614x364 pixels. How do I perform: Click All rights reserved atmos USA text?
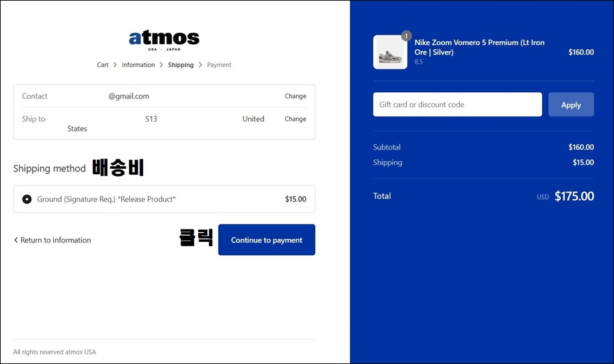click(x=54, y=352)
